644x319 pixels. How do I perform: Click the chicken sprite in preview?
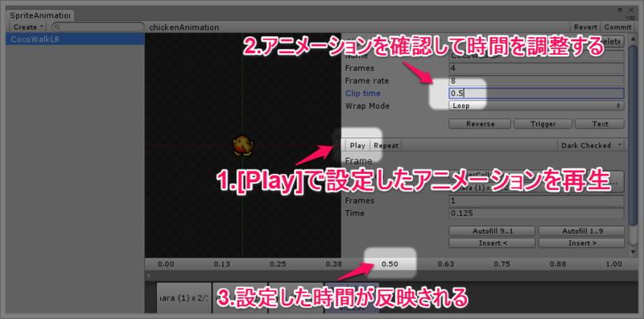pyautogui.click(x=243, y=146)
